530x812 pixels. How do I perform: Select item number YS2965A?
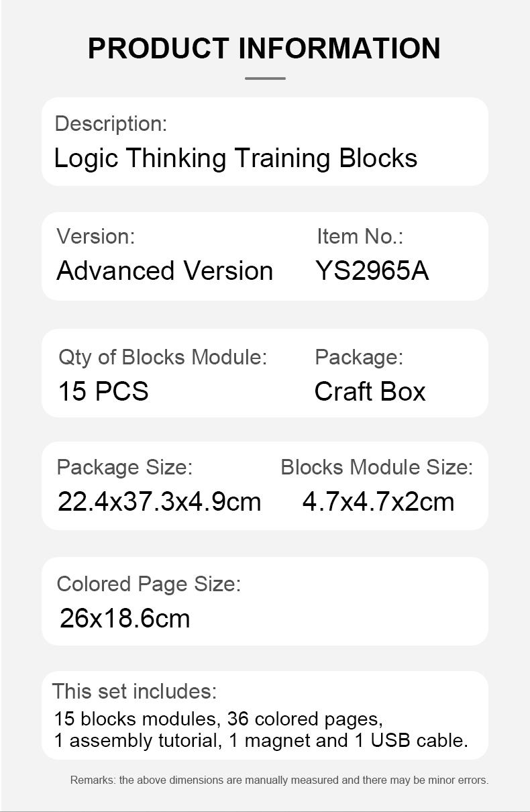click(x=372, y=271)
